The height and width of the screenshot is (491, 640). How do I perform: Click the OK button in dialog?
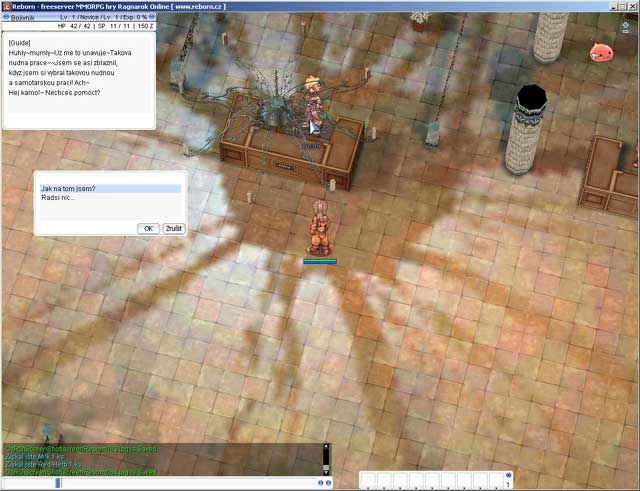(148, 228)
